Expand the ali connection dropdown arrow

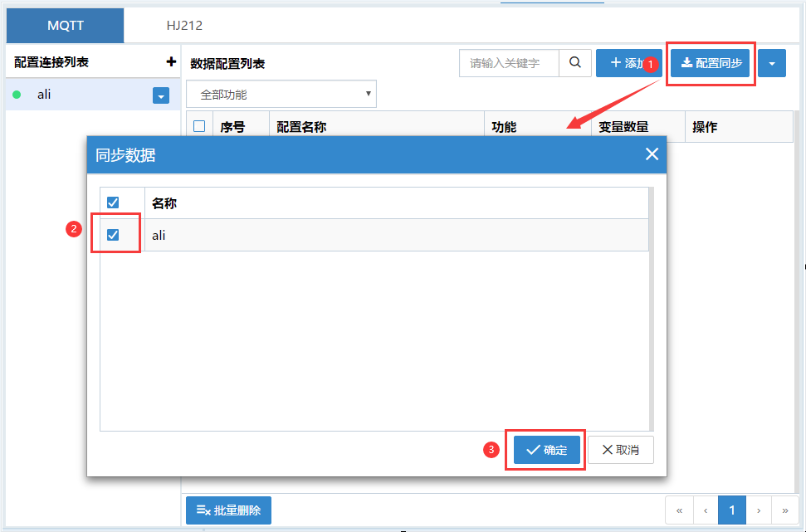pos(161,95)
